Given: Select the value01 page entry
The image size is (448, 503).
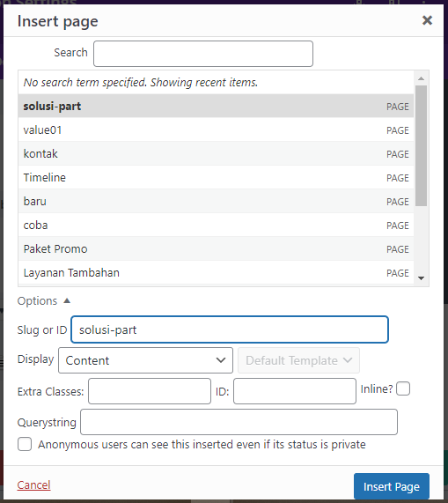Looking at the screenshot, I should point(216,129).
